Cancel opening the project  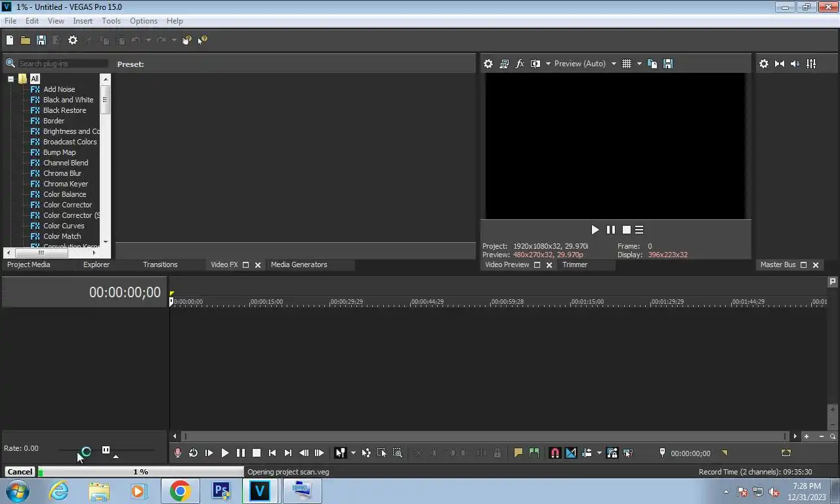tap(20, 472)
